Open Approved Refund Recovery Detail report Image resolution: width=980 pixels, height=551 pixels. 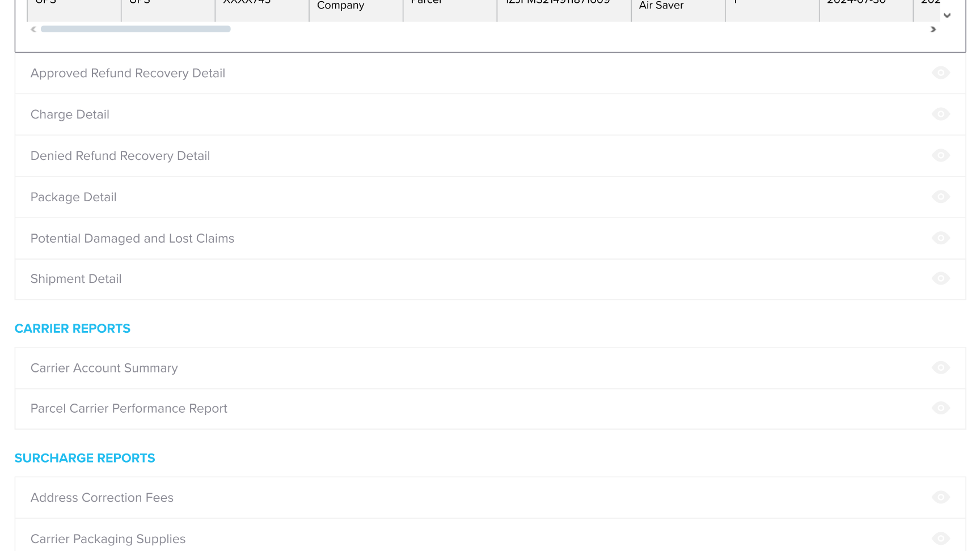[x=490, y=73]
